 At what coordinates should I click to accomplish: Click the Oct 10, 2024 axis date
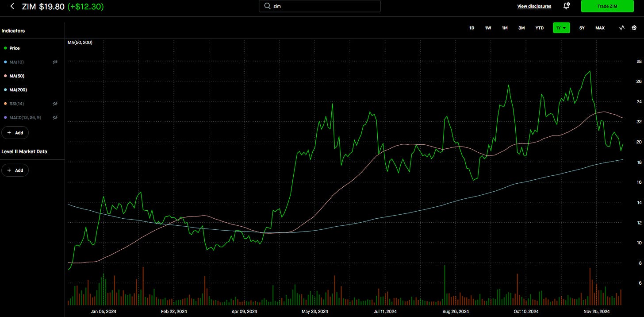click(x=526, y=312)
